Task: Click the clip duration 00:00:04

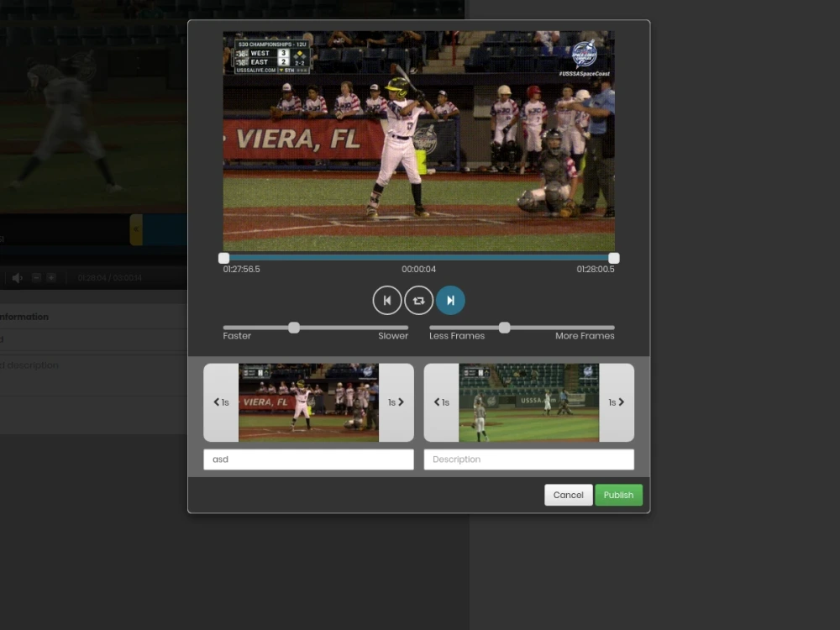Action: click(x=419, y=269)
